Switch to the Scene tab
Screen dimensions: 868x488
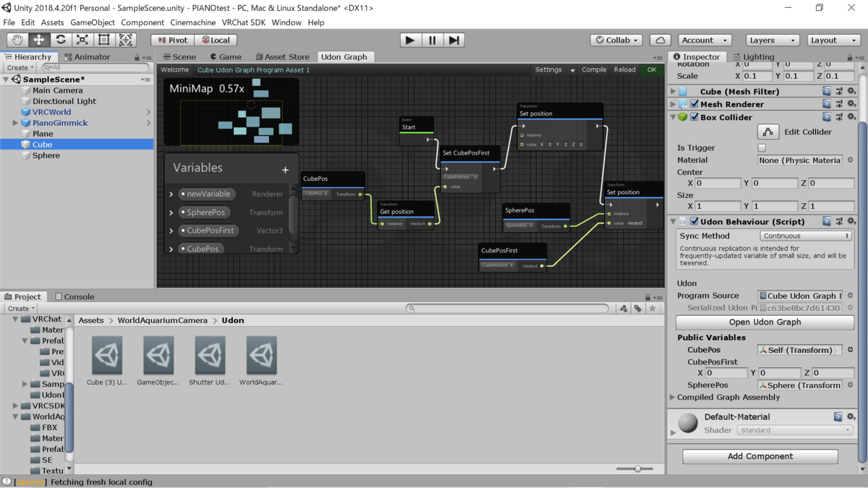point(179,56)
